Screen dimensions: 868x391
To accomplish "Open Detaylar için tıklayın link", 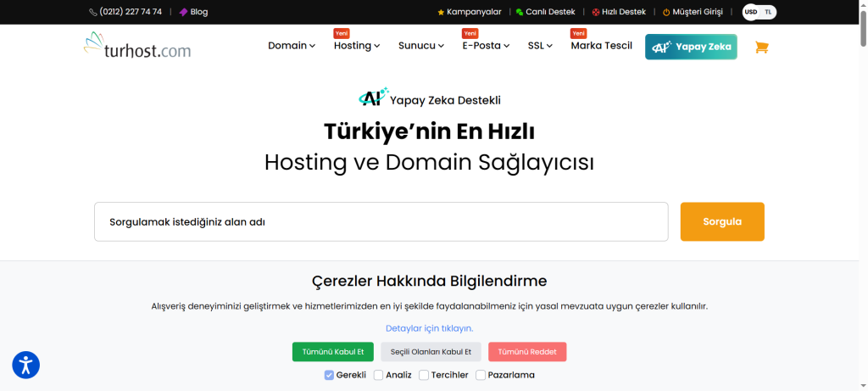I will click(x=430, y=328).
